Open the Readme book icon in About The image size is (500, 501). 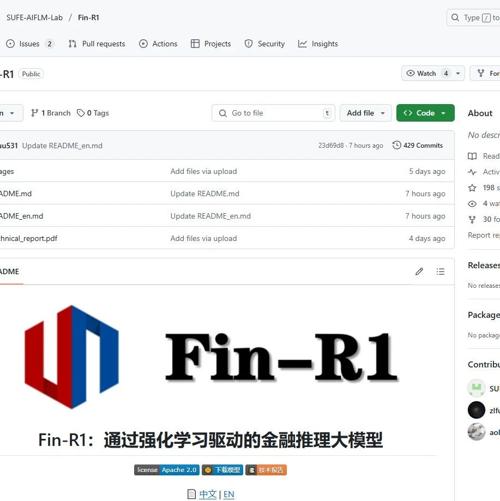tap(472, 156)
